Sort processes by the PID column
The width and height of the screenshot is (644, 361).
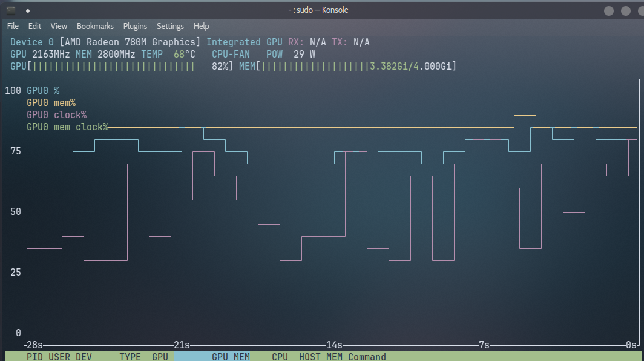click(x=34, y=357)
